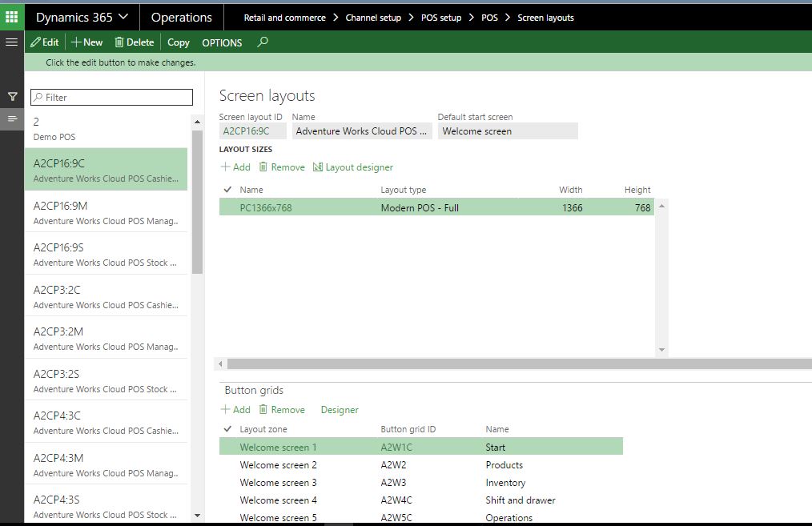This screenshot has width=812, height=526.
Task: Open the Layout designer
Action: [x=353, y=167]
